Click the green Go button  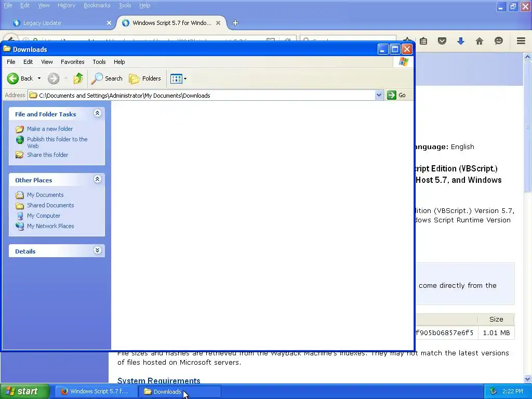click(x=396, y=96)
